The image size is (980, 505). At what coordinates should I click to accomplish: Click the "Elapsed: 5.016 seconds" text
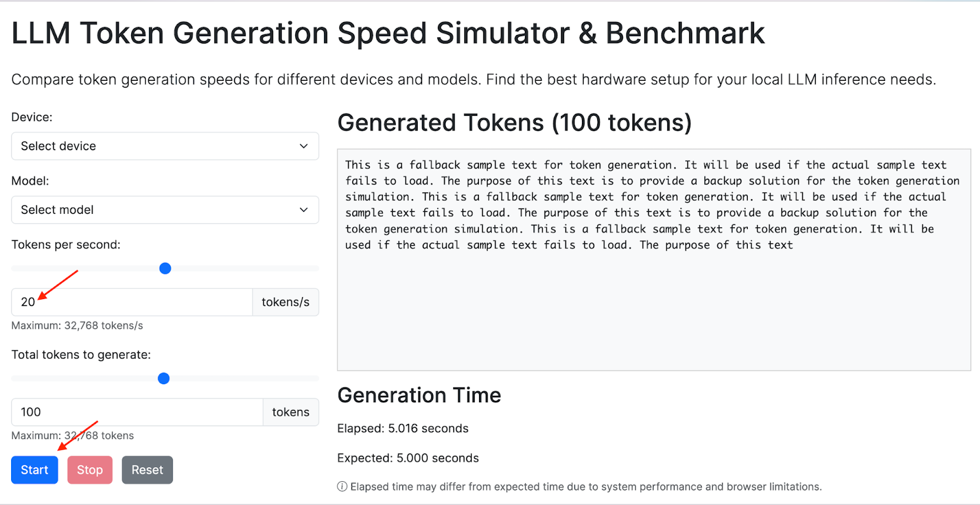click(x=402, y=428)
